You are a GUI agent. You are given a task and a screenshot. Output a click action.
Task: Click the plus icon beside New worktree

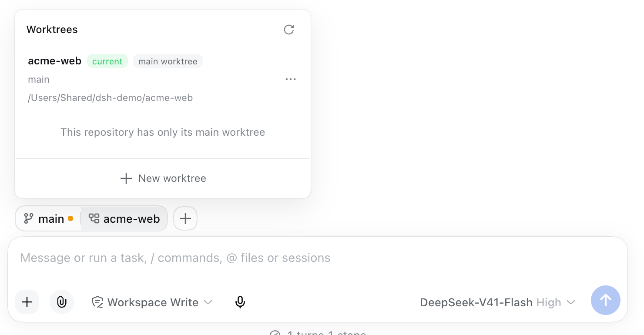click(x=126, y=178)
